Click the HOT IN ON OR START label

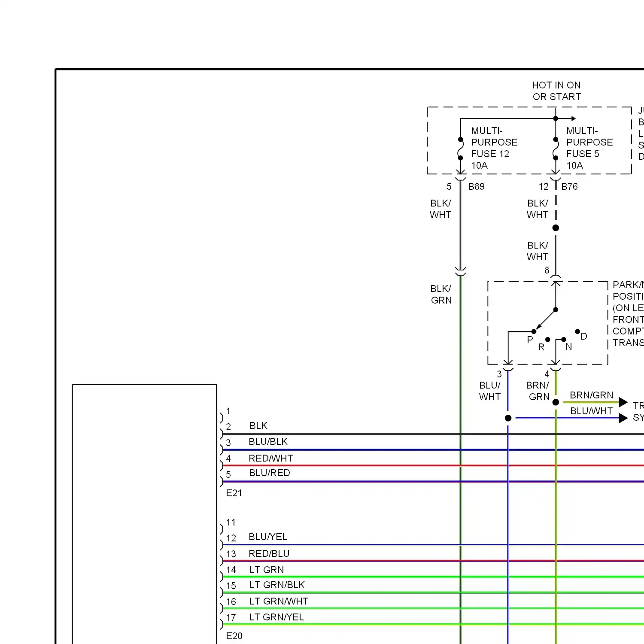tap(556, 91)
